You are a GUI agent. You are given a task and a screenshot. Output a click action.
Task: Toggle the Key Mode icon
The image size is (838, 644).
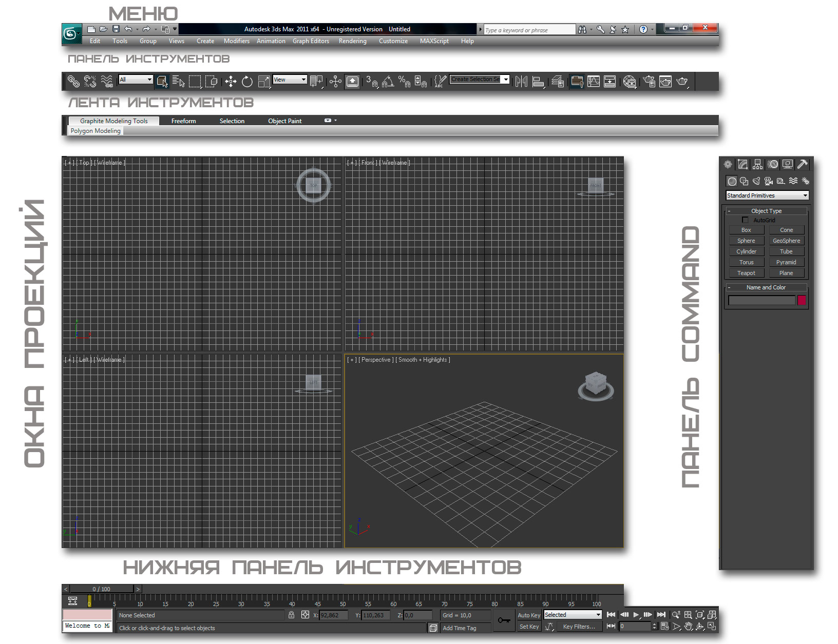[611, 626]
